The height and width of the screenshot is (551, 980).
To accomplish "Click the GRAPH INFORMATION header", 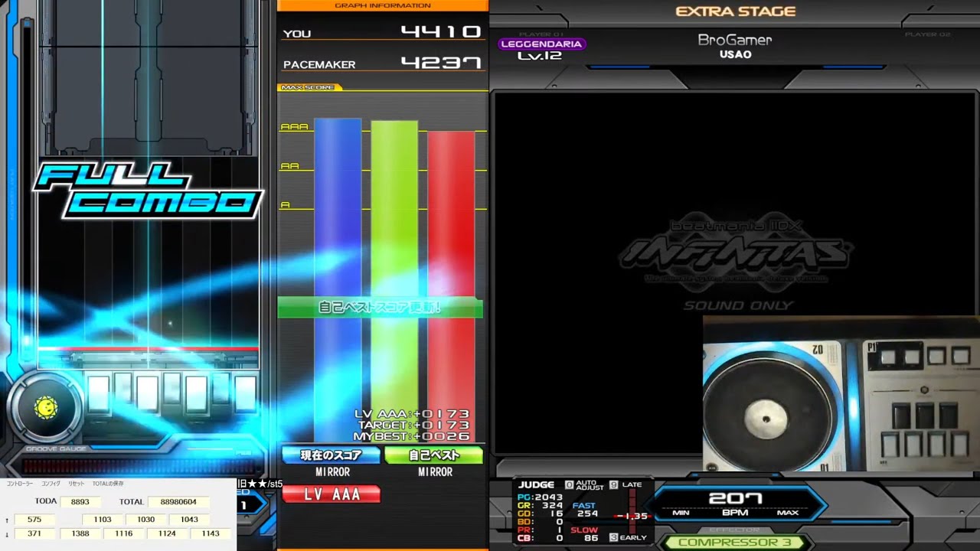I will (383, 5).
